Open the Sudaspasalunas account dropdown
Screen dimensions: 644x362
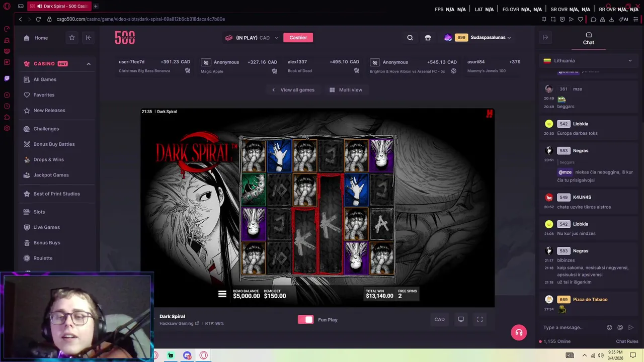pyautogui.click(x=477, y=38)
